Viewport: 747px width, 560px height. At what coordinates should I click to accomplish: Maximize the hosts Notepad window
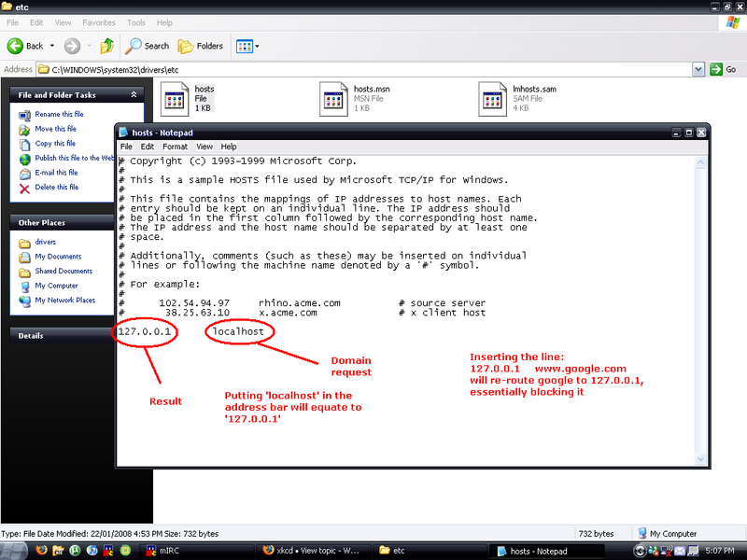coord(688,133)
